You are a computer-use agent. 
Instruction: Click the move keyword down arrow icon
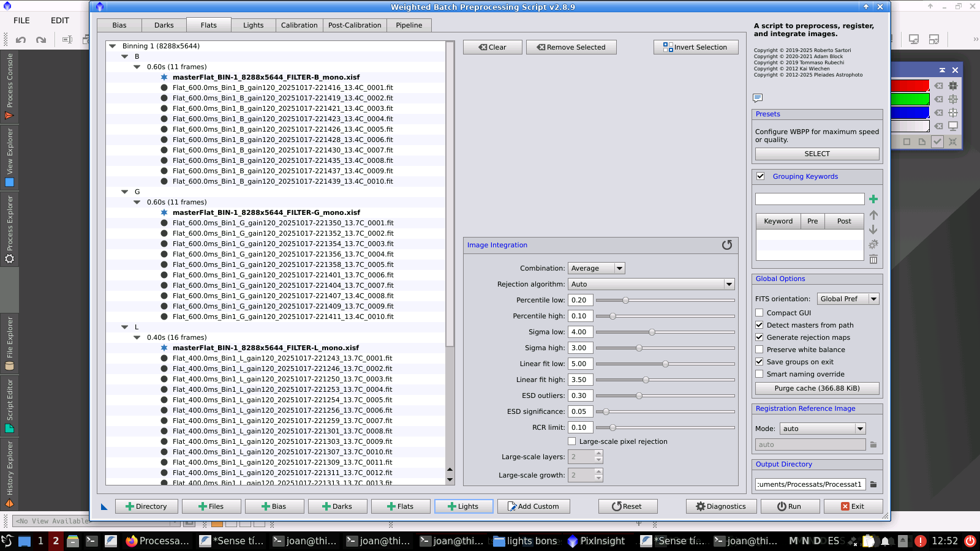(x=873, y=230)
